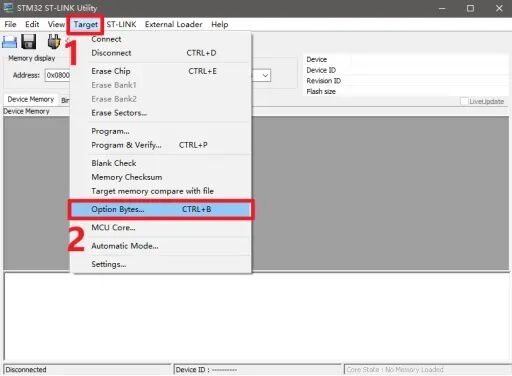Click the Device ID status bar entry

pyautogui.click(x=206, y=370)
